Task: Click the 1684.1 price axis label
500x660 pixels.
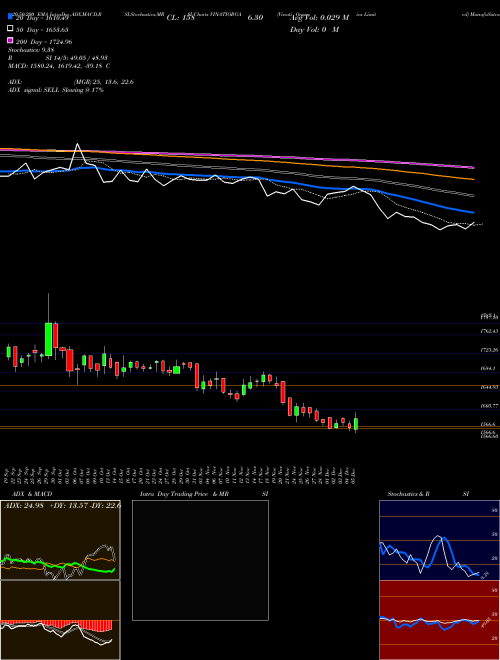Action: (x=489, y=368)
